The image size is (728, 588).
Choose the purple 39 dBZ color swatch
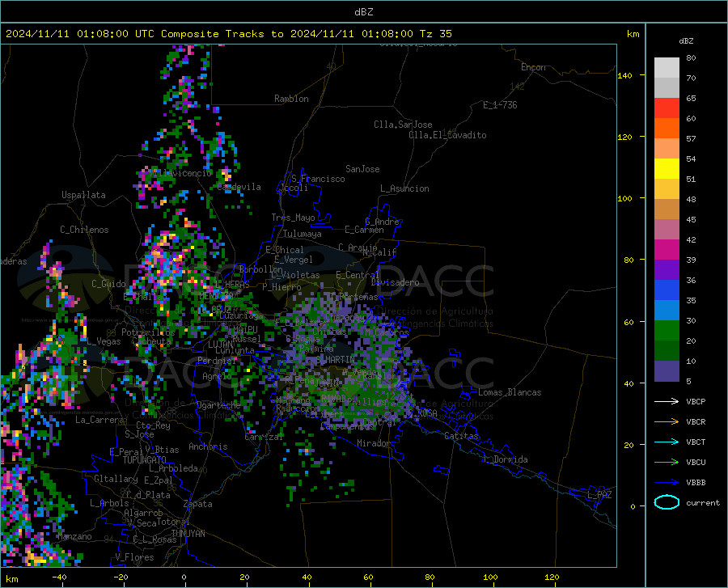click(667, 270)
